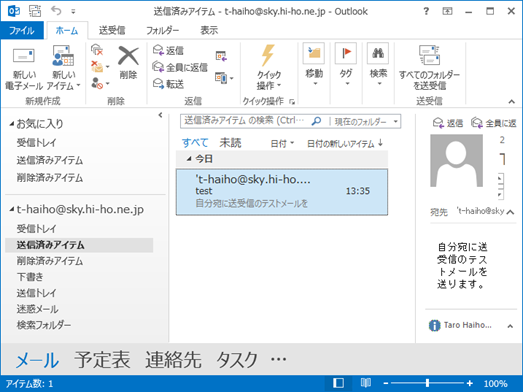Click the Outlook application icon in title bar

14,11
